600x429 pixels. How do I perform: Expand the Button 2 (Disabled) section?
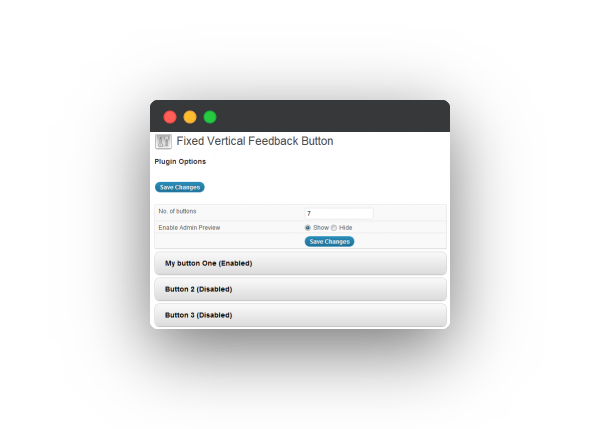point(300,289)
